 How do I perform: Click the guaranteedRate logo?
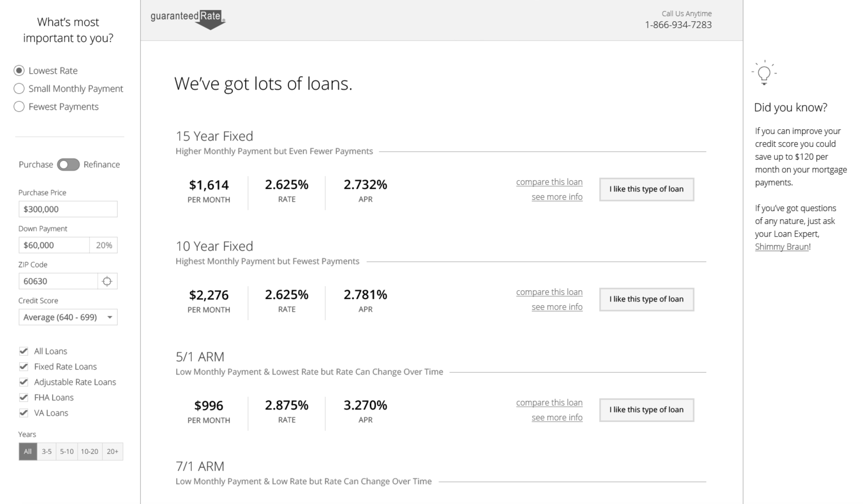pos(188,19)
